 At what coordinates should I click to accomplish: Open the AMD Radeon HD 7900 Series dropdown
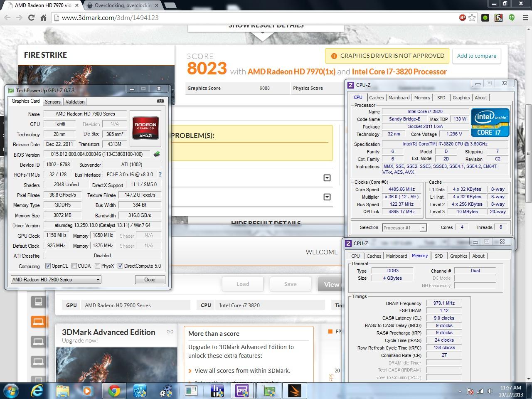(x=56, y=279)
